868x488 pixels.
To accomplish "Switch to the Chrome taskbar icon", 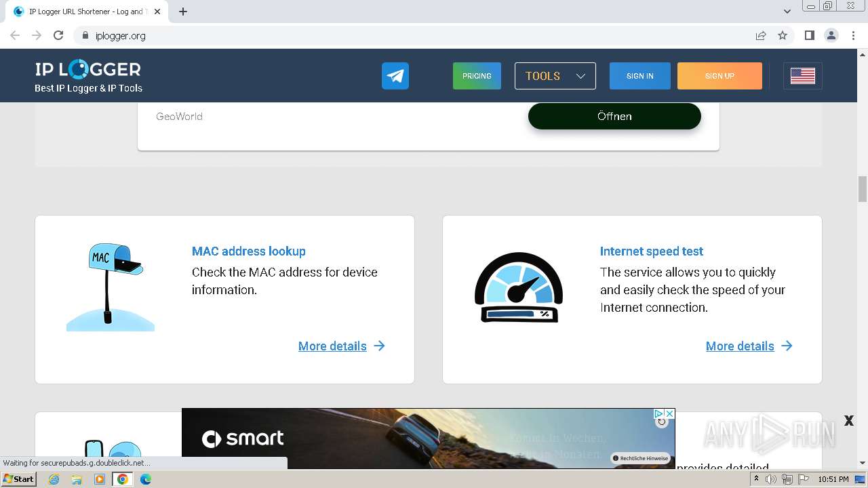I will [123, 479].
